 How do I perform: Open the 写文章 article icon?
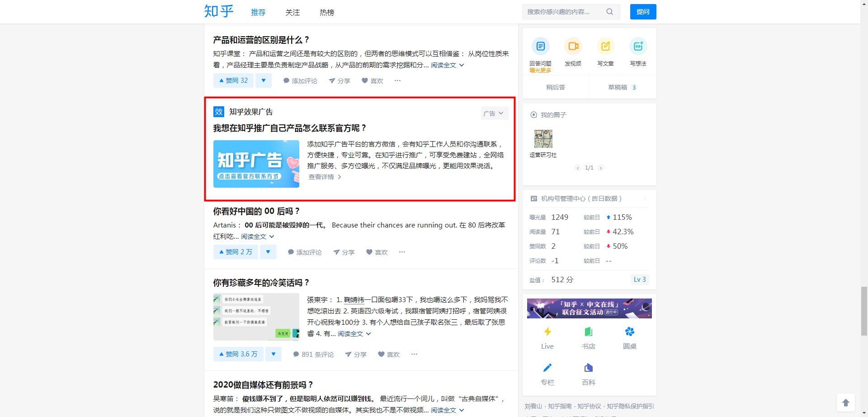click(606, 46)
